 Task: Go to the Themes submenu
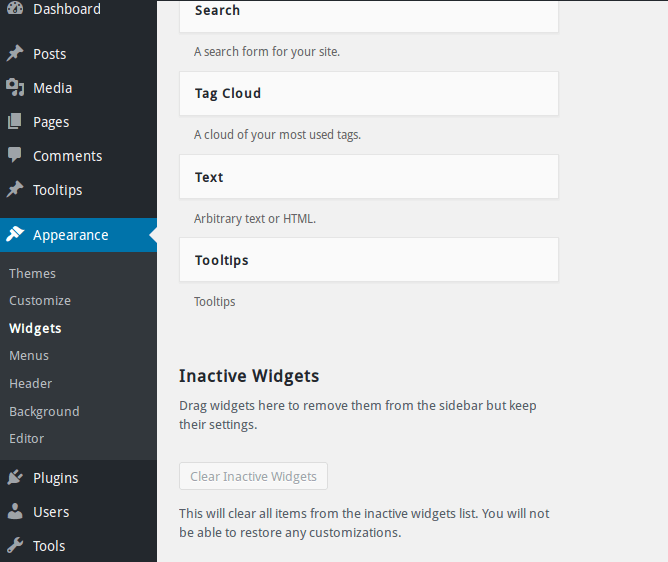click(x=32, y=274)
